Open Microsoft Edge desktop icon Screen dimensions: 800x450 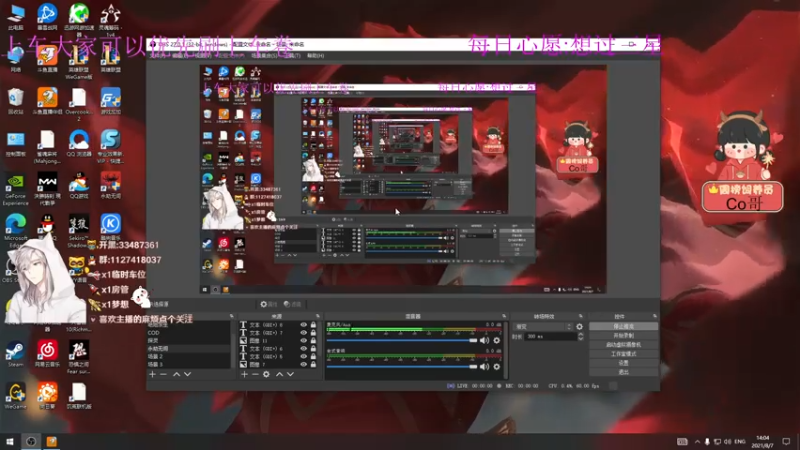click(x=15, y=229)
